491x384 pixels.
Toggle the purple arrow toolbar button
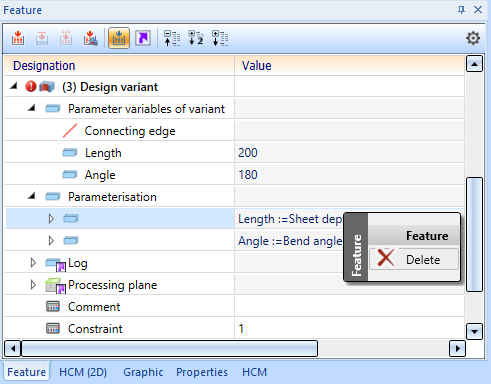click(143, 38)
